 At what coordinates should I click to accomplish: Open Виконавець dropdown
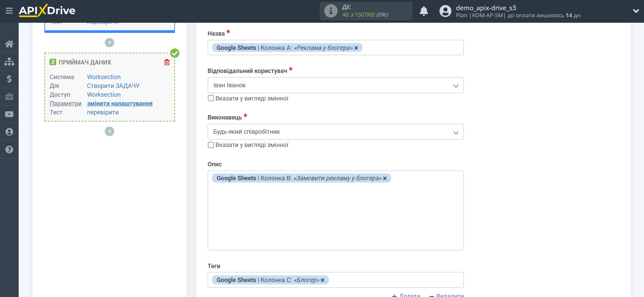pos(335,132)
